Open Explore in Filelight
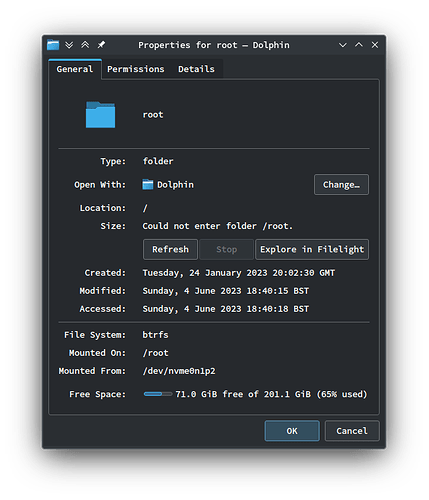The width and height of the screenshot is (429, 500). [312, 249]
